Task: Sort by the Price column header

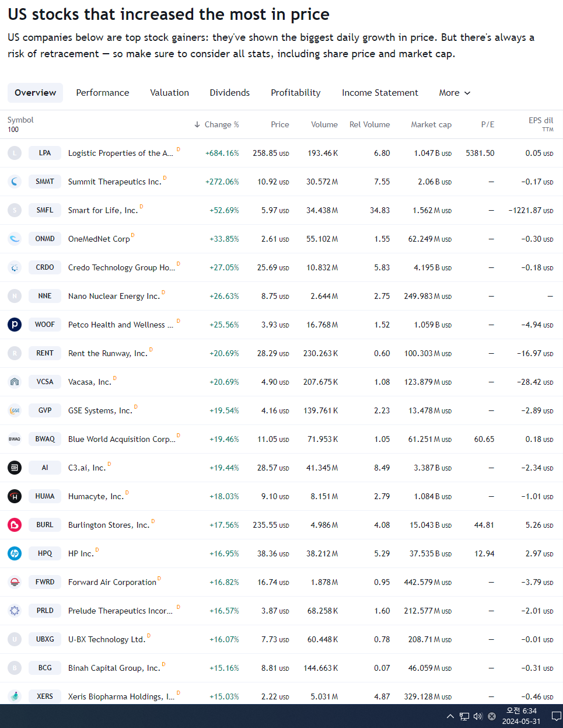Action: (x=280, y=124)
